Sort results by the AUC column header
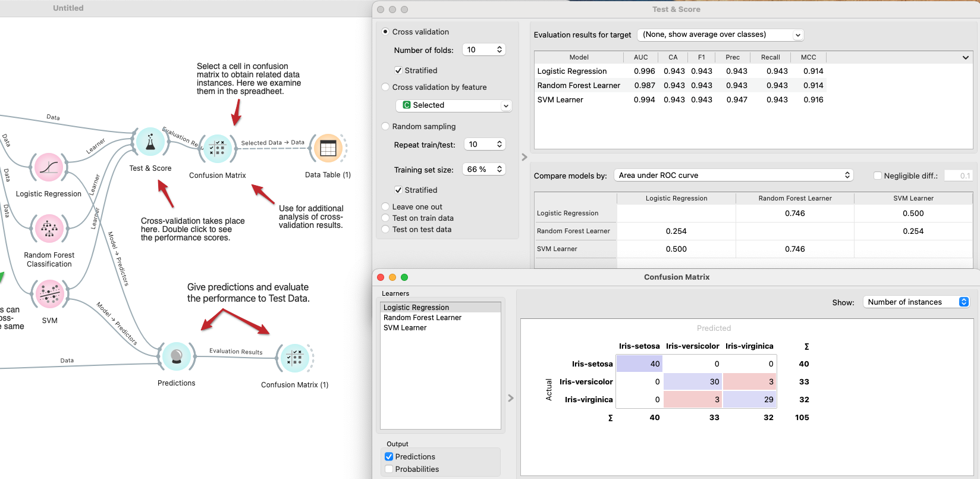The width and height of the screenshot is (980, 479). (x=640, y=57)
